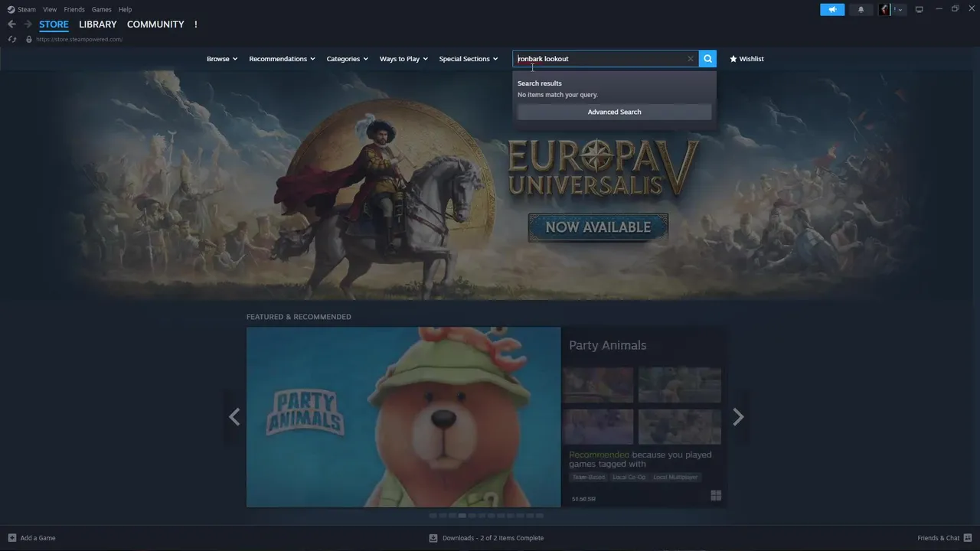Switch to Big Picture mode icon
The width and height of the screenshot is (980, 551).
click(x=920, y=9)
